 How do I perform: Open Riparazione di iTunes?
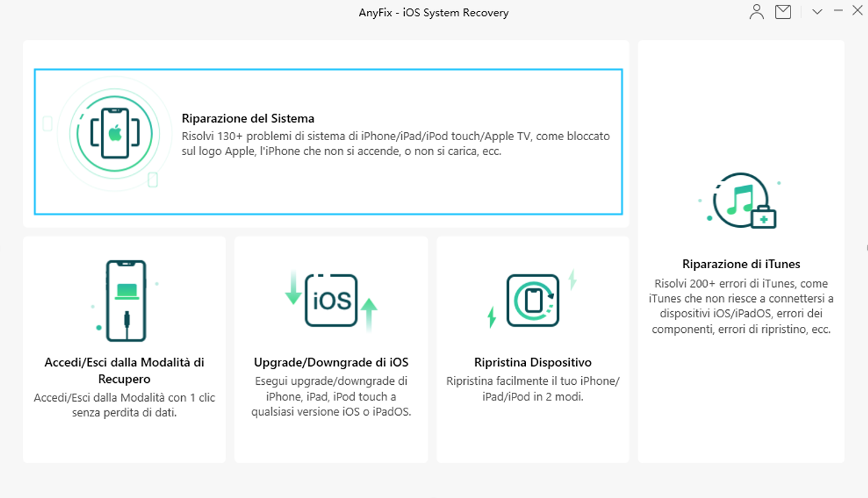tap(741, 264)
